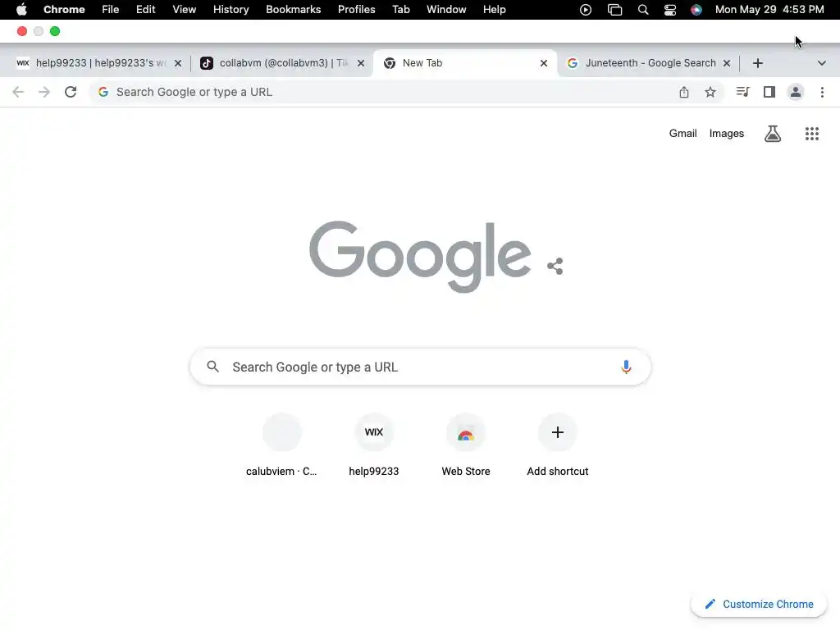Image resolution: width=840 pixels, height=630 pixels.
Task: Open the Chrome side panel
Action: coord(769,92)
